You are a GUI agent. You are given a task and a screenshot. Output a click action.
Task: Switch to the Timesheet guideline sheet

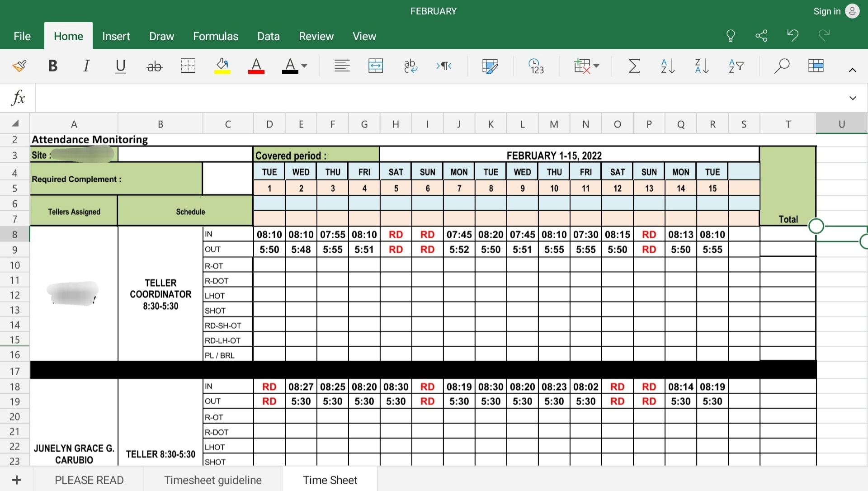[x=212, y=480]
